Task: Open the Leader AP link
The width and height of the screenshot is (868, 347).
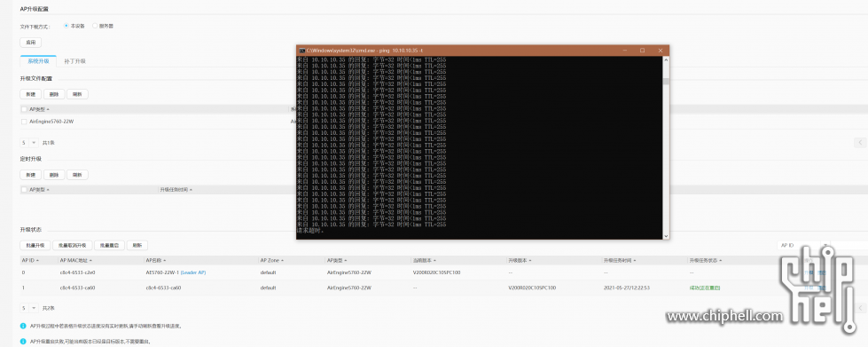Action: pyautogui.click(x=193, y=272)
